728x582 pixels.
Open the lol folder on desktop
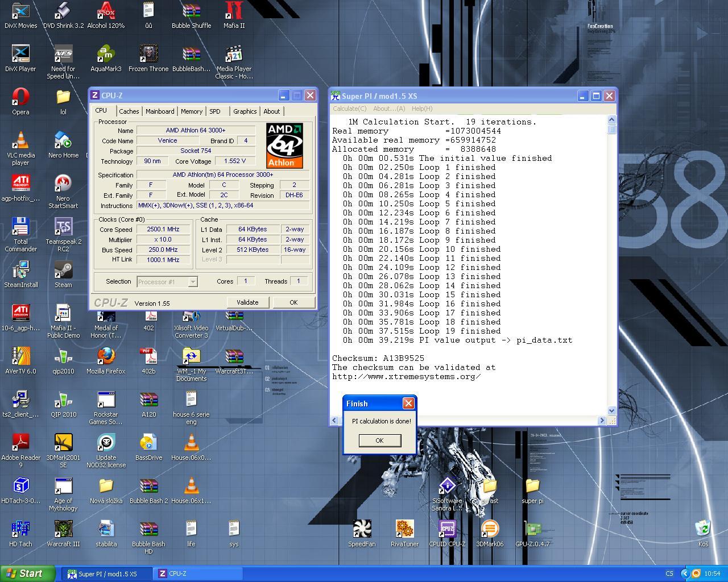pyautogui.click(x=63, y=102)
